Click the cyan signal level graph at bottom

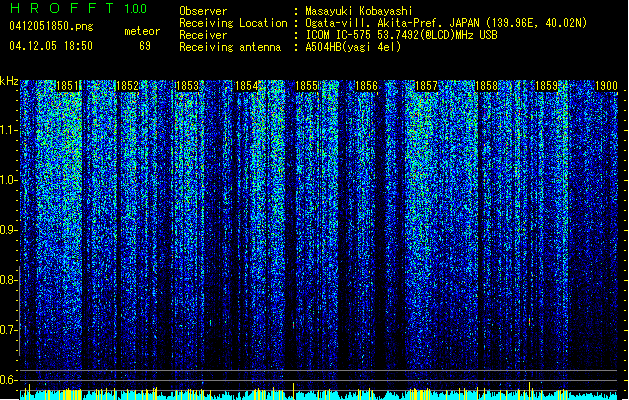pos(318,394)
